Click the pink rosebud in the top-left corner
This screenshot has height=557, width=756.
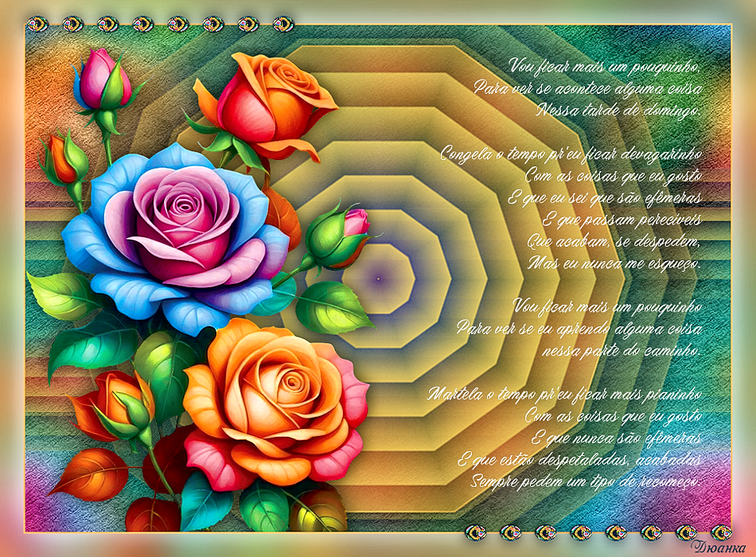tap(103, 80)
